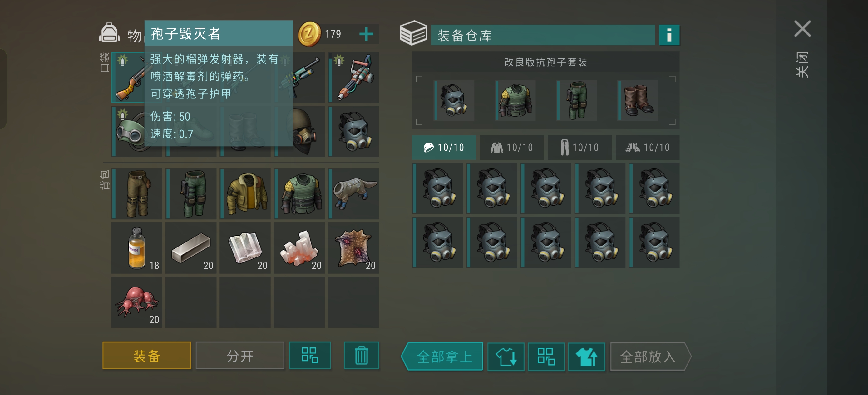Switch to the jacket 10/10 tab

tap(511, 147)
